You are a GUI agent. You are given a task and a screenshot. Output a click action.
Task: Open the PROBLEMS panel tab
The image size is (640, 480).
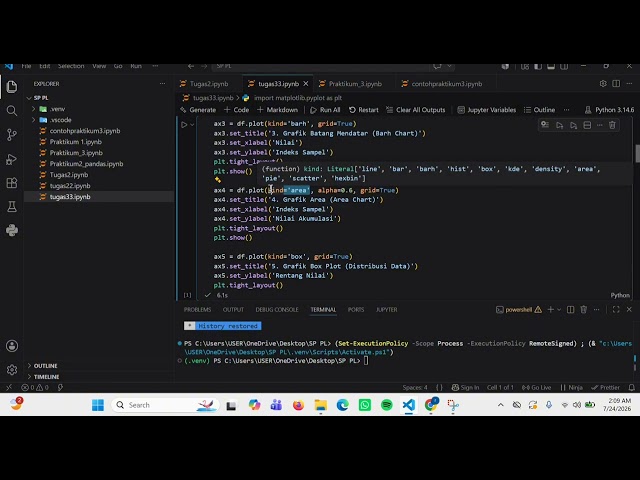coord(197,309)
